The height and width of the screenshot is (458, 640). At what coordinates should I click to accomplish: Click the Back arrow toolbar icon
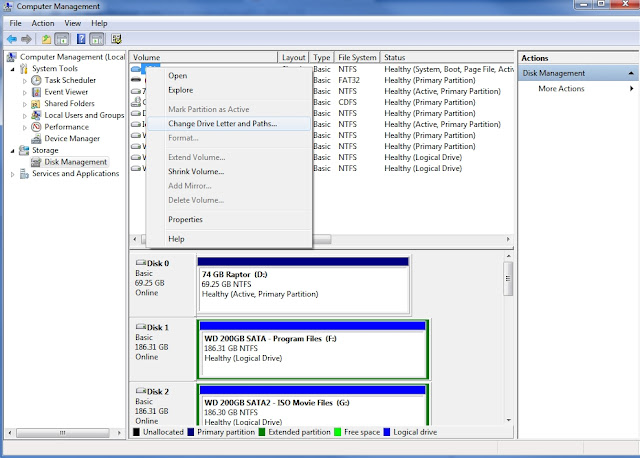[12, 39]
